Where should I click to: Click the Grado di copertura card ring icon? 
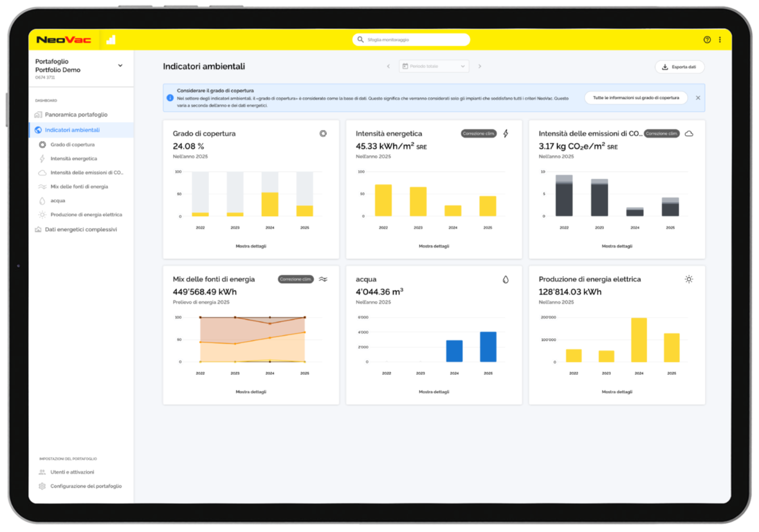point(323,134)
